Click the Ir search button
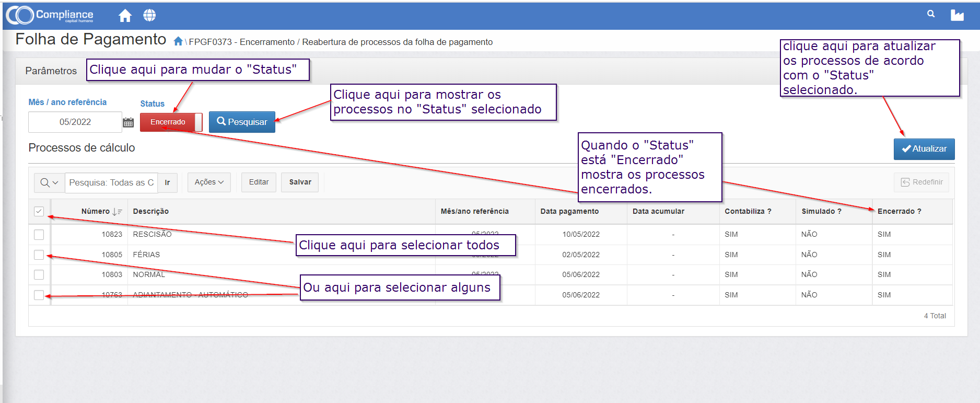 167,182
